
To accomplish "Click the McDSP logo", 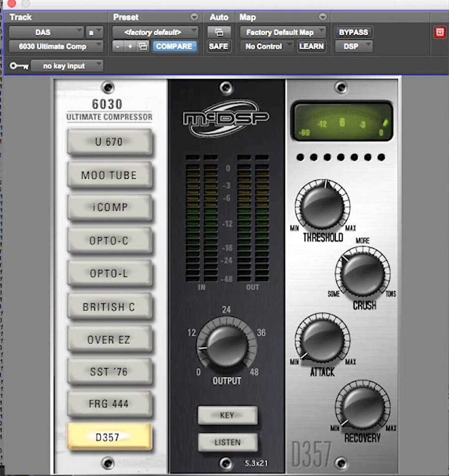I will pos(226,118).
